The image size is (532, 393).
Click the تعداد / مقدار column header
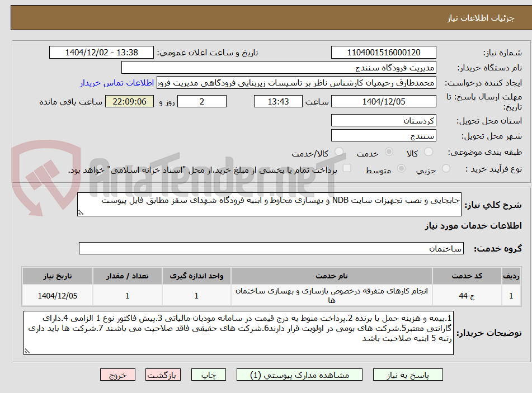tap(127, 276)
